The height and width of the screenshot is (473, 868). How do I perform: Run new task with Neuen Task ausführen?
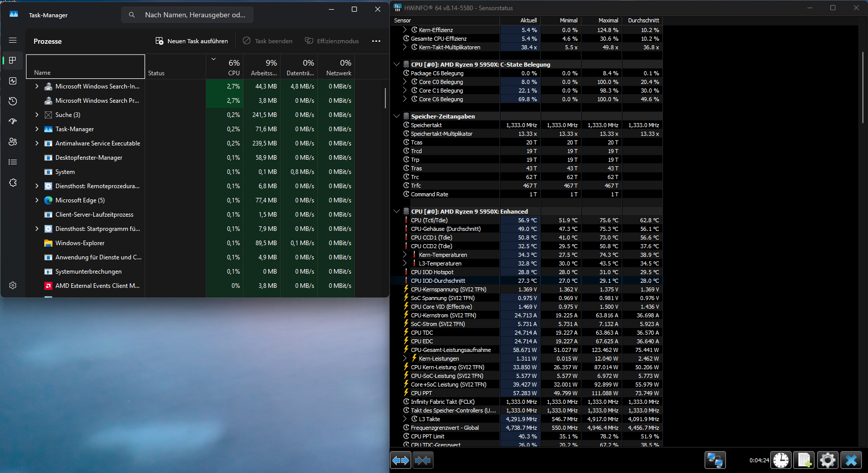(191, 41)
